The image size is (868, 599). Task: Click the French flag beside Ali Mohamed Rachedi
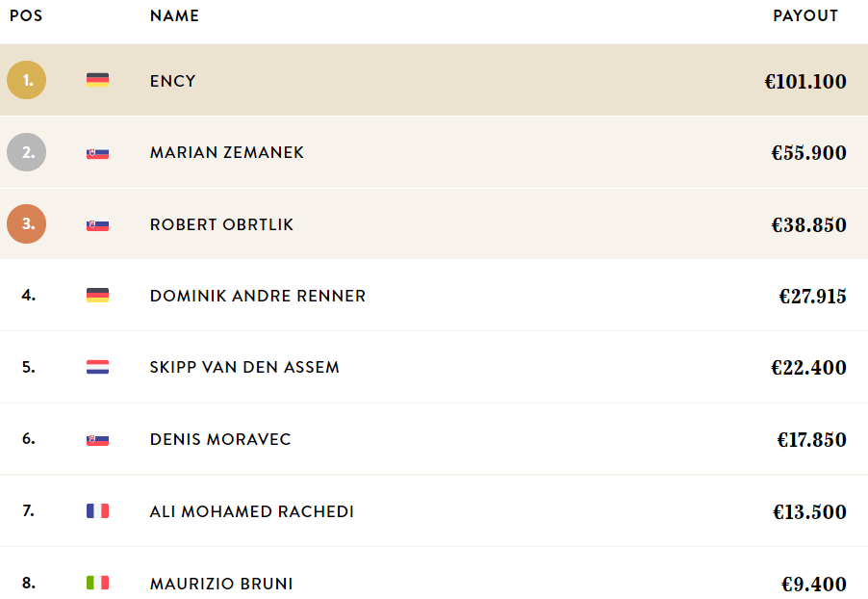point(97,511)
